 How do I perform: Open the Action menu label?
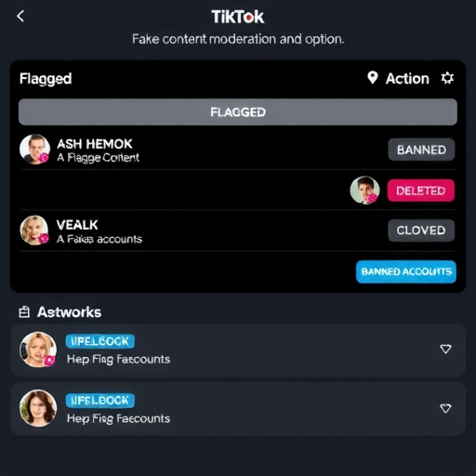tap(407, 79)
